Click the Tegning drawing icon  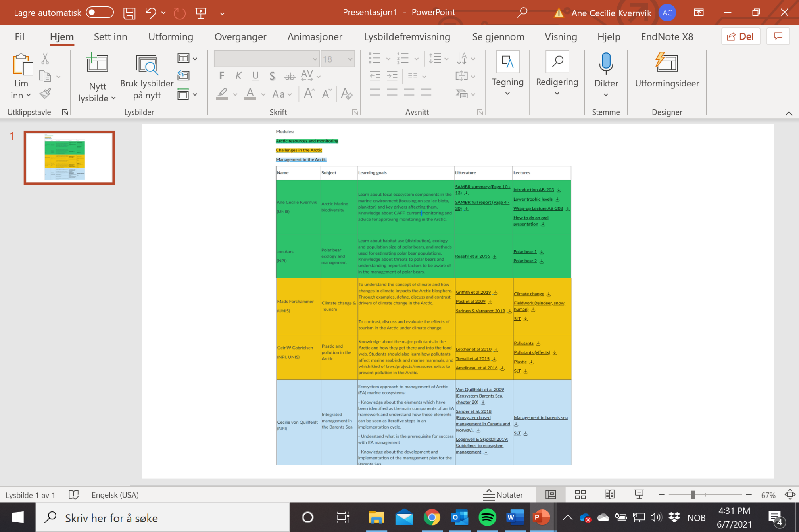[x=508, y=62]
